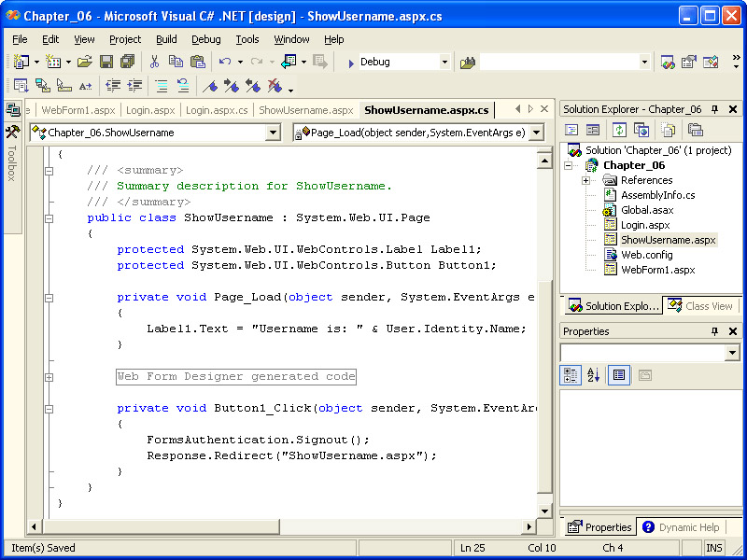Click the Toggle Bookmark flag icon
The image size is (747, 560).
(210, 86)
